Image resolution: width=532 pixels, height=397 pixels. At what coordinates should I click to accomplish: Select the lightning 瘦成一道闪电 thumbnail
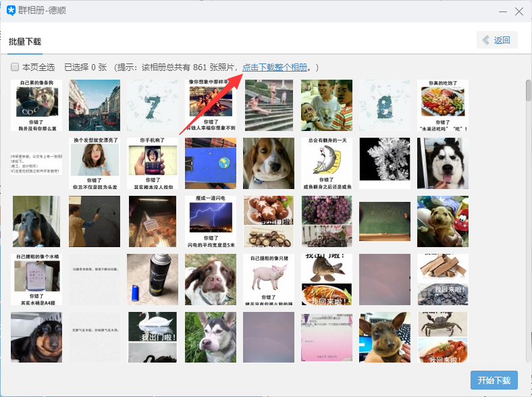coord(211,221)
